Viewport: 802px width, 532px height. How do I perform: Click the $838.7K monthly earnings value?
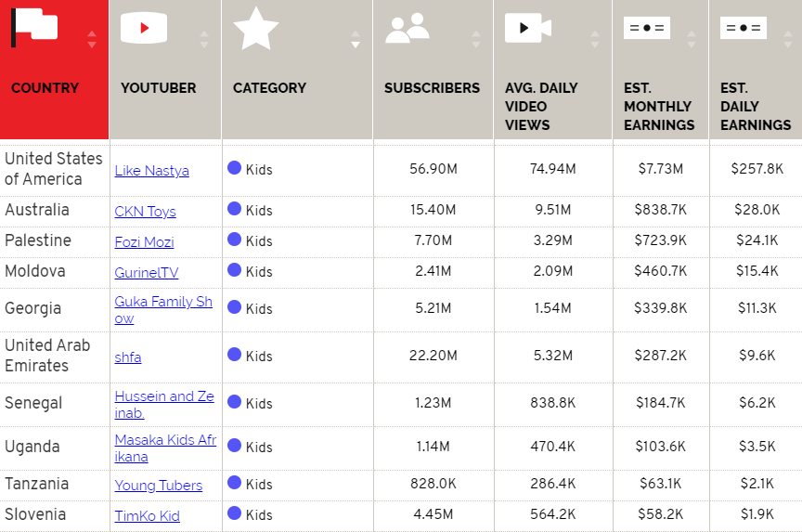(x=660, y=210)
